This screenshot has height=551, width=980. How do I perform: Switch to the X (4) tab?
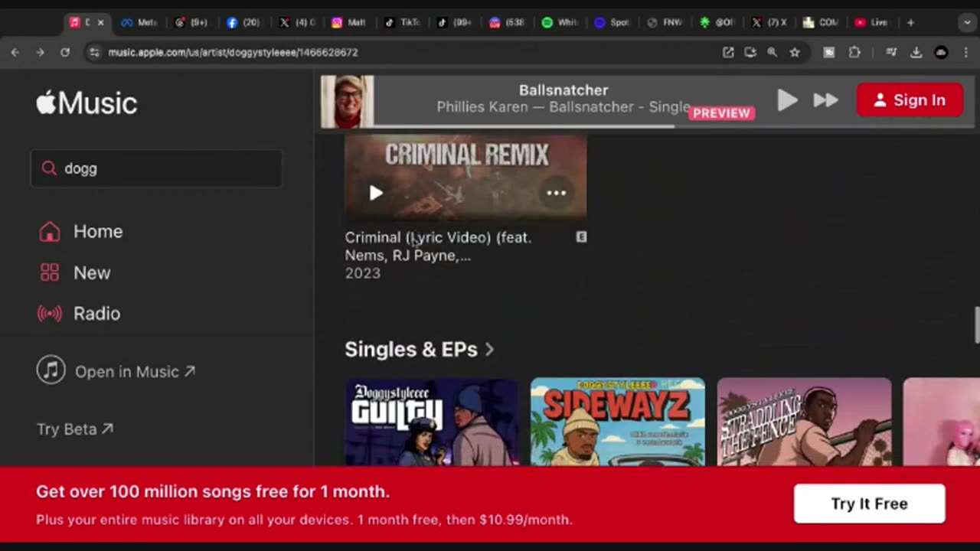tap(297, 23)
